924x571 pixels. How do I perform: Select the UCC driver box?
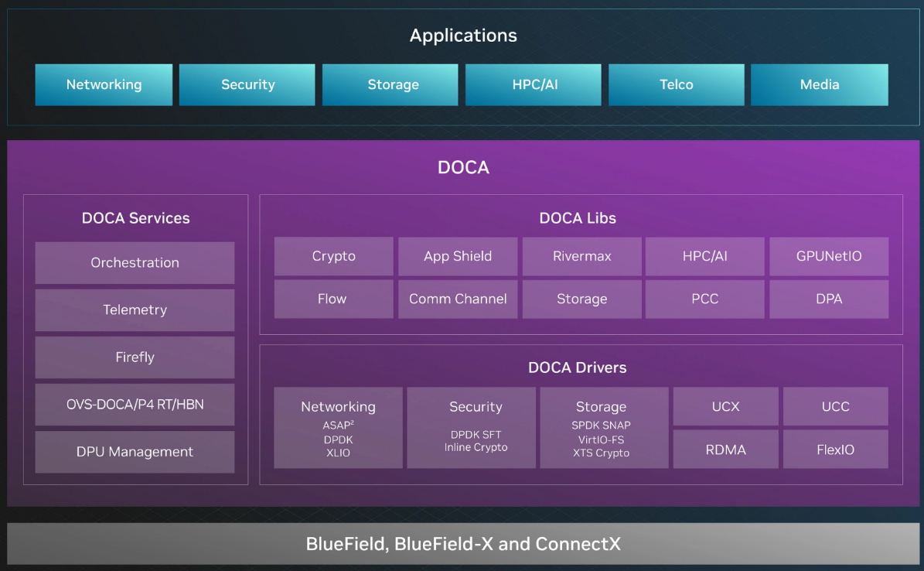pyautogui.click(x=836, y=406)
